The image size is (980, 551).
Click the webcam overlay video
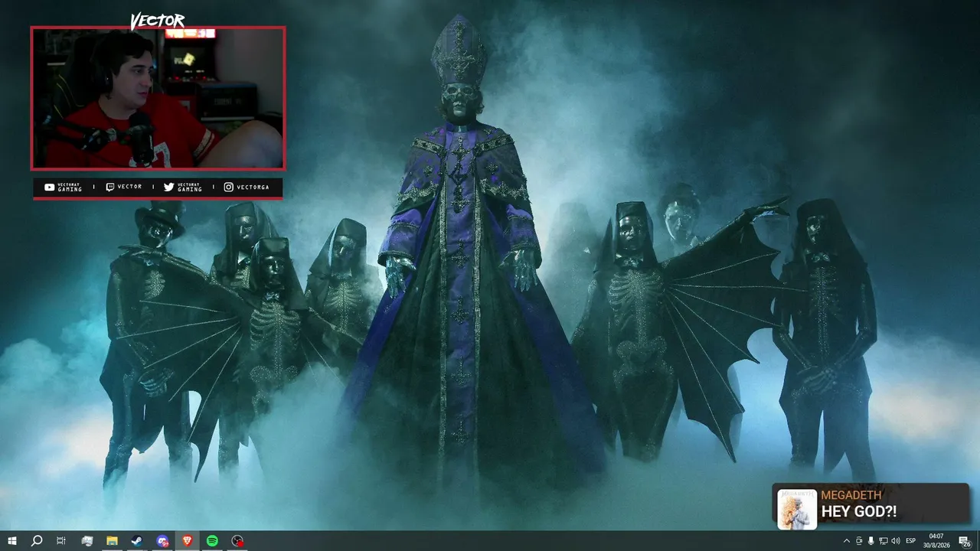[x=158, y=98]
